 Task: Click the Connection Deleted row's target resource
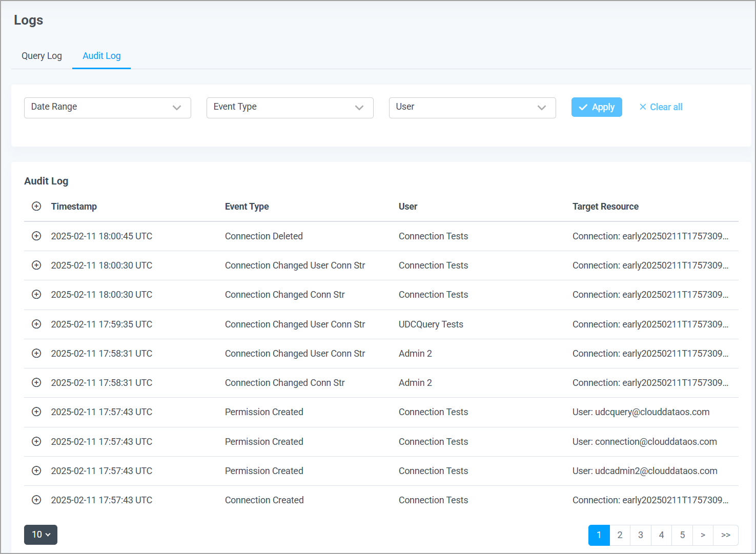pyautogui.click(x=650, y=236)
